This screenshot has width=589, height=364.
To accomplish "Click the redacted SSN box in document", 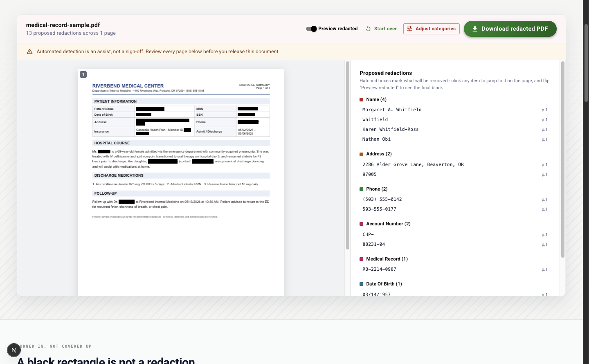I will (x=246, y=115).
